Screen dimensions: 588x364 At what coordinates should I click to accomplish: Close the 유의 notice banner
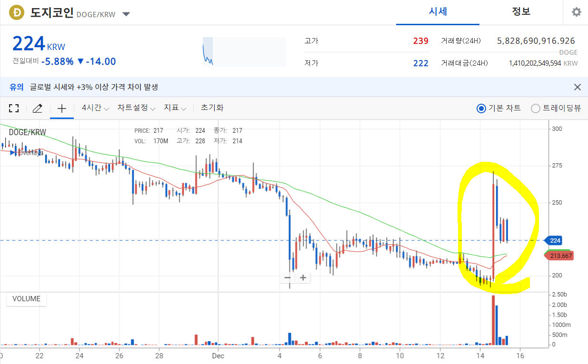point(578,87)
